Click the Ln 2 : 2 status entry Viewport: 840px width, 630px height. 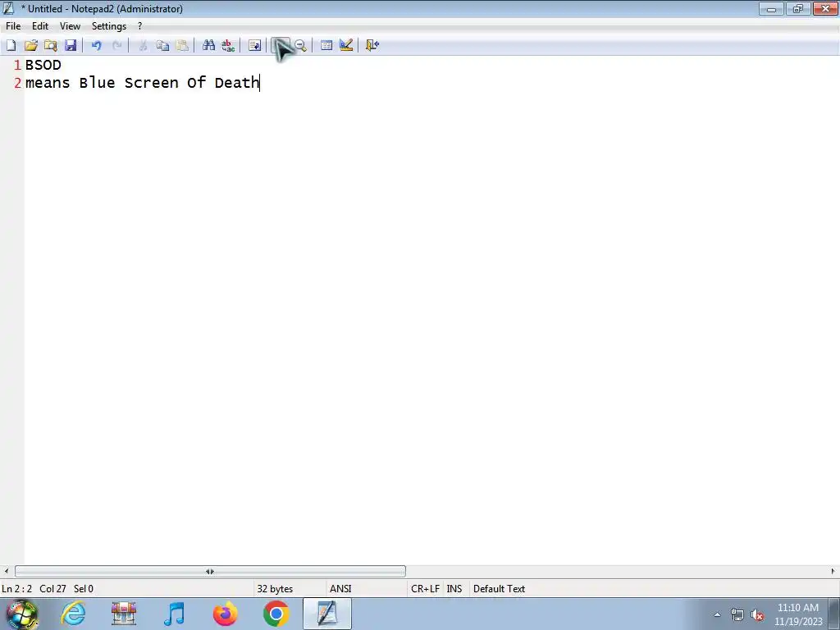coord(16,589)
